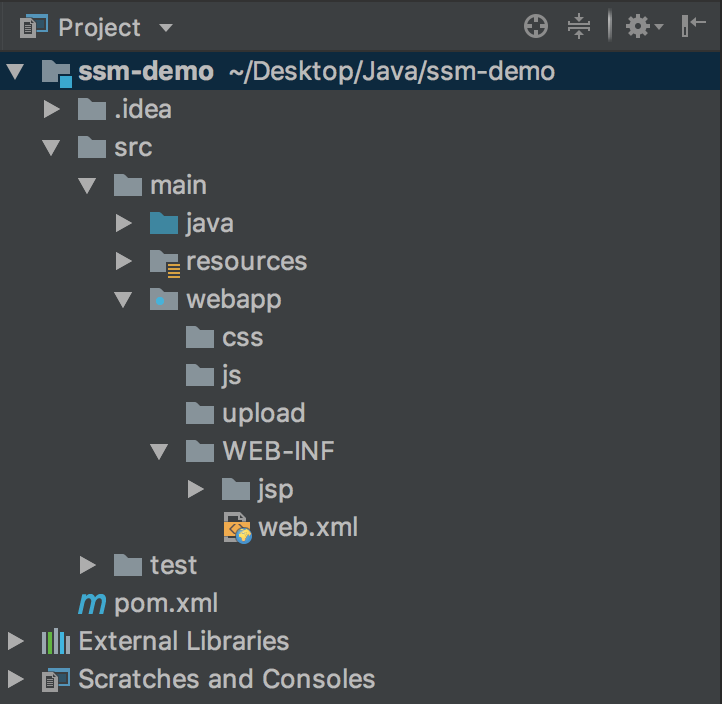
Task: Click the Maven pom.xml icon
Action: point(92,603)
